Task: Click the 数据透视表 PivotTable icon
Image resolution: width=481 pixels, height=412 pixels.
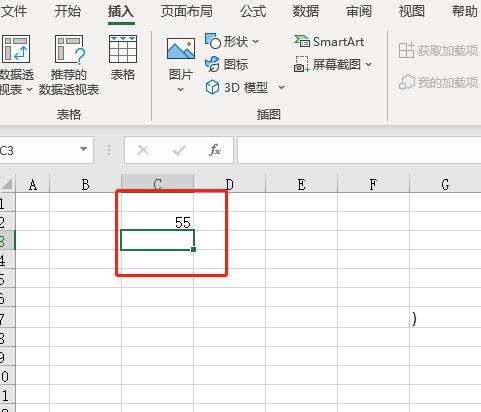Action: [x=16, y=49]
